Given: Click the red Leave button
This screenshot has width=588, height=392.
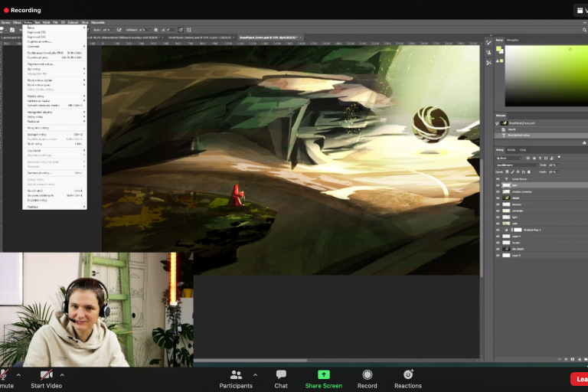Looking at the screenshot, I should [580, 379].
